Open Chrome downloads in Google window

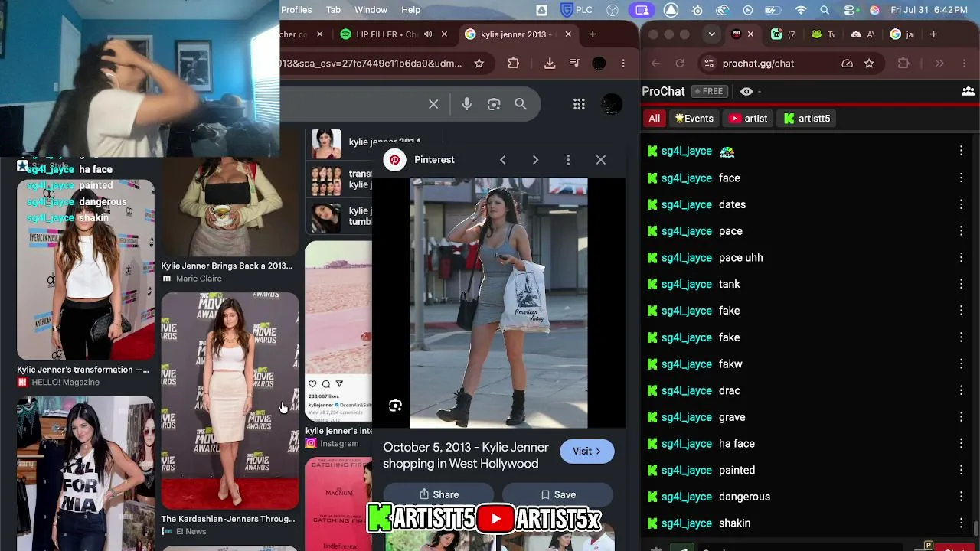[x=550, y=64]
